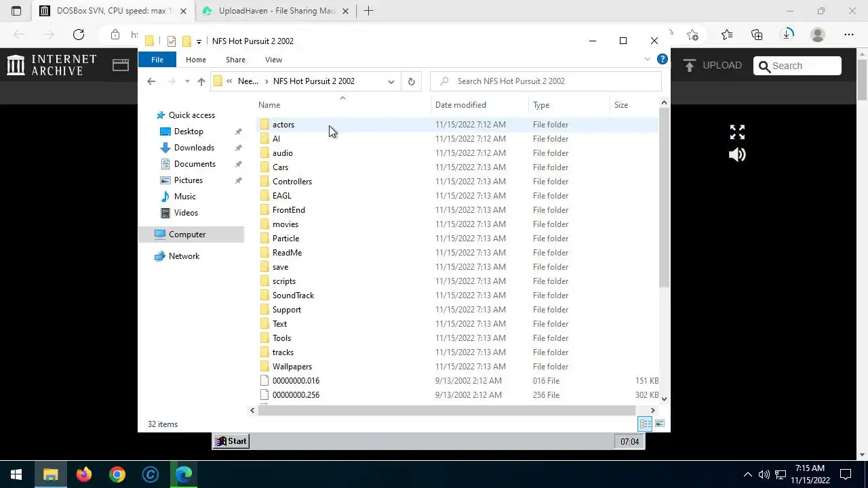
Task: Open Edge profile avatar
Action: pos(818,35)
